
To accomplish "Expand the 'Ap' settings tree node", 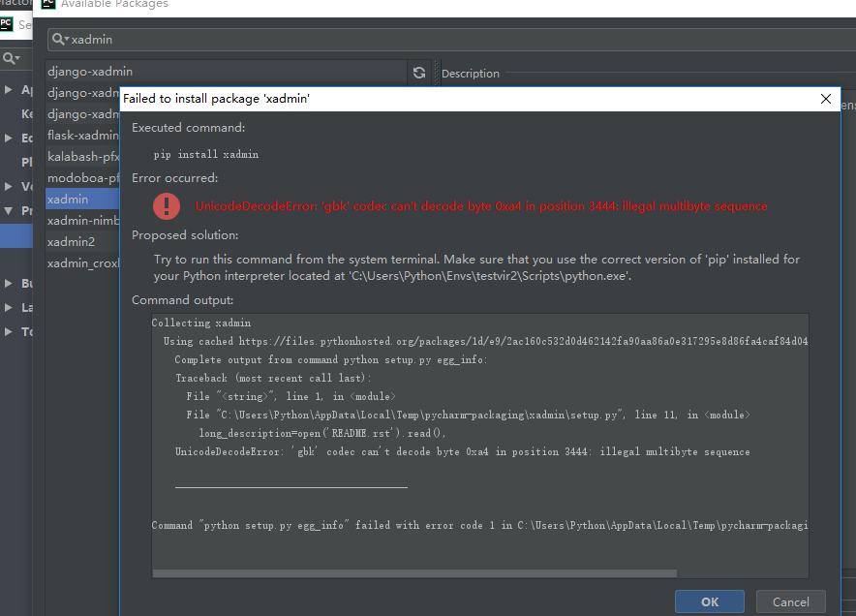I will point(8,89).
